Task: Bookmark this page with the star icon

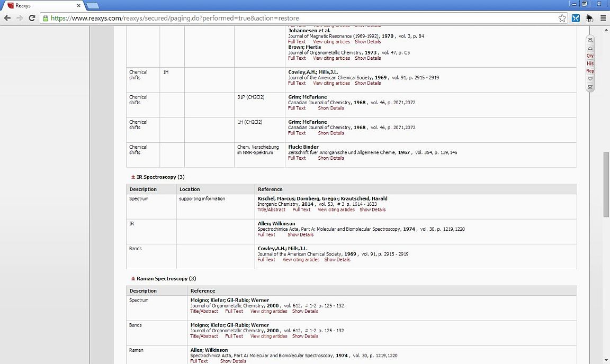Action: [562, 18]
